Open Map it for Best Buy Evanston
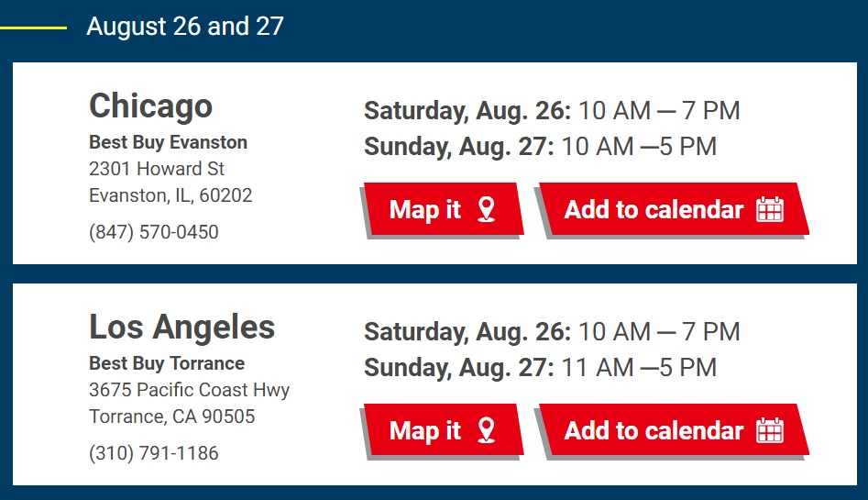This screenshot has height=500, width=868. click(444, 209)
